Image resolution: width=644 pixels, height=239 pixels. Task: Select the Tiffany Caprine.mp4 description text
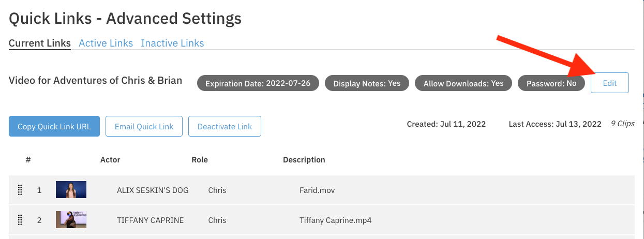(335, 220)
